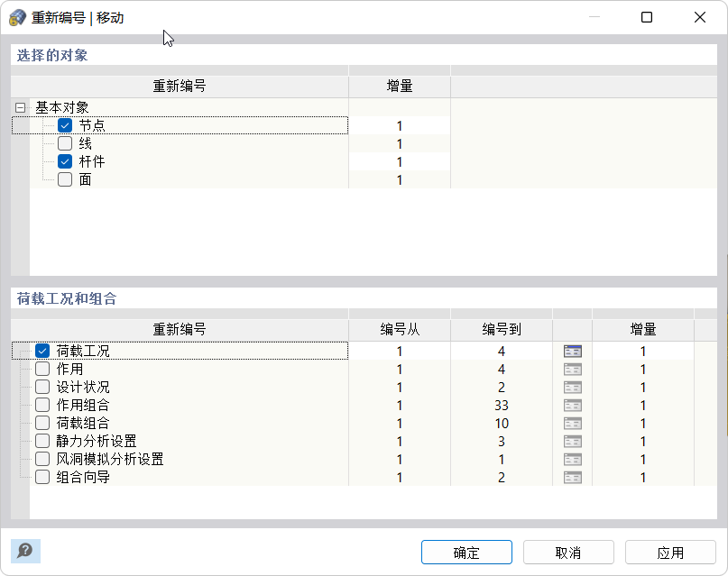The width and height of the screenshot is (728, 576).
Task: Click the 增量 column header in upper table
Action: point(399,87)
